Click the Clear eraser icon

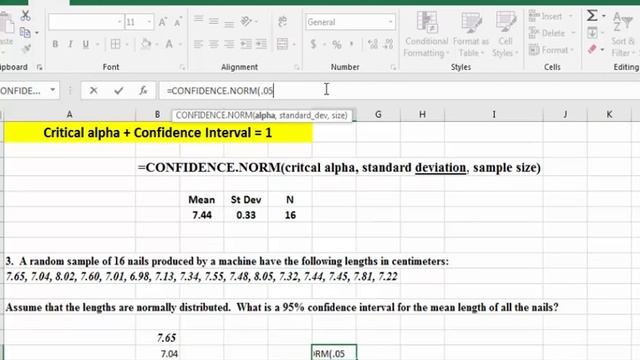[593, 49]
